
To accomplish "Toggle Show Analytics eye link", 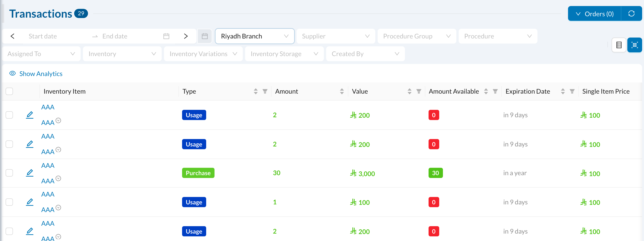I will coord(36,73).
